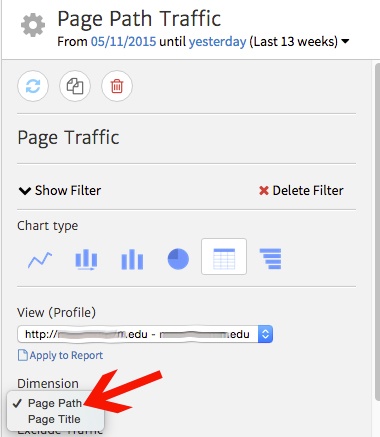Open the View (Profile) dropdown
The height and width of the screenshot is (437, 380).
click(145, 334)
